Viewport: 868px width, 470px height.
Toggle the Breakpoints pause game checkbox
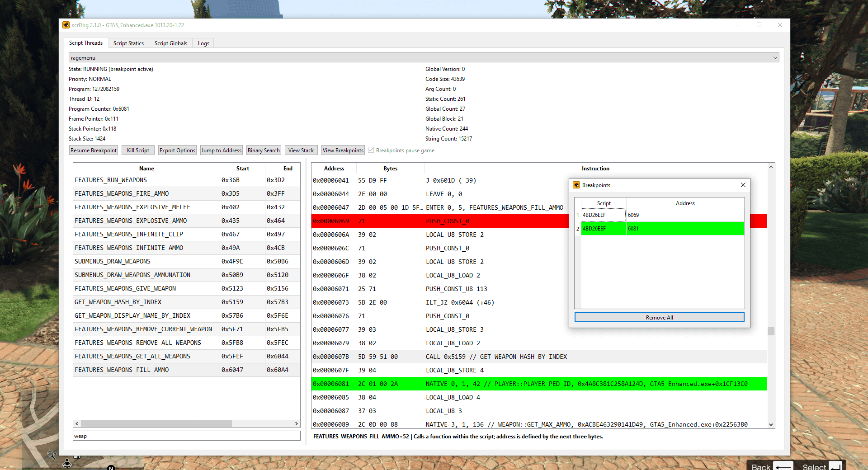[371, 150]
